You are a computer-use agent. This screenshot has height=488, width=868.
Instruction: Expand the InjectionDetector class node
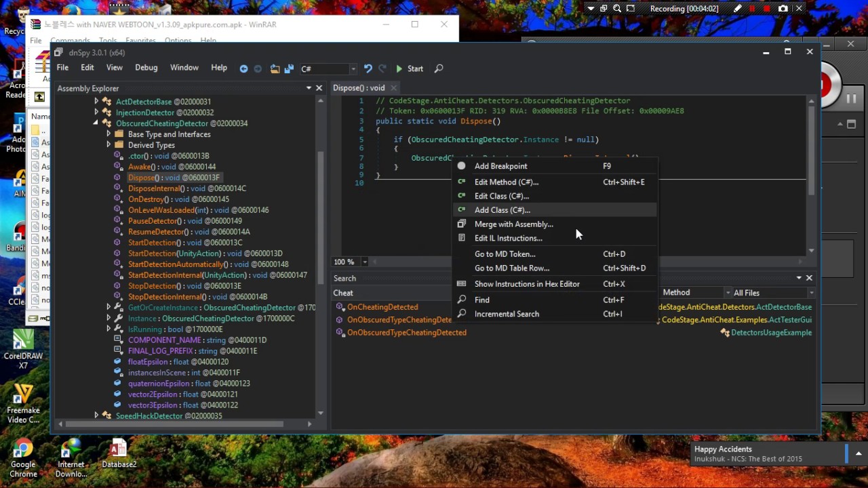(x=96, y=113)
